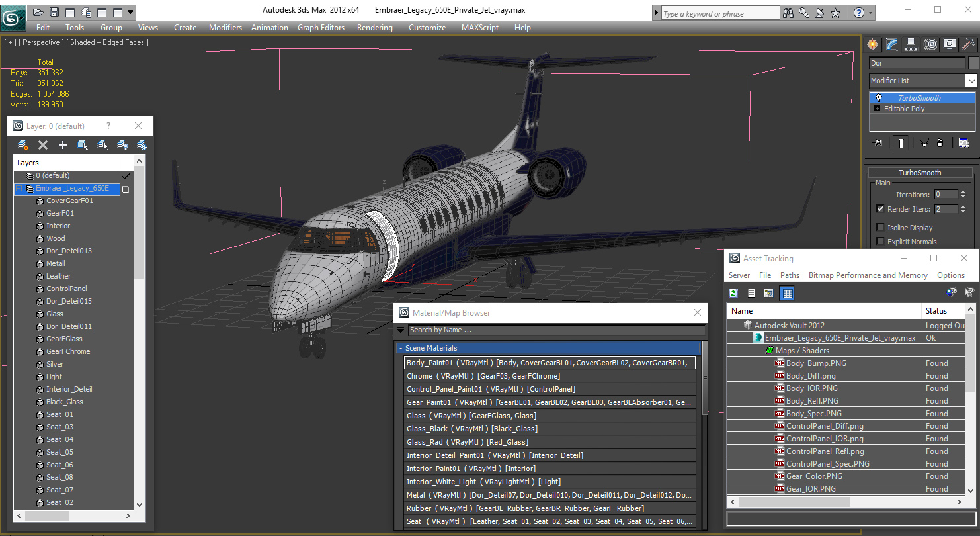Click the Dor object color swatch
The width and height of the screenshot is (980, 536).
(x=973, y=63)
